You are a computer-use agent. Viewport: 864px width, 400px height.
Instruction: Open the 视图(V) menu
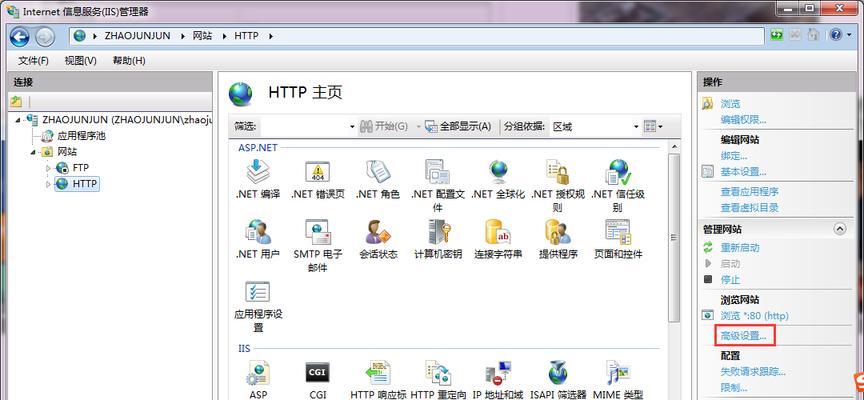point(80,61)
